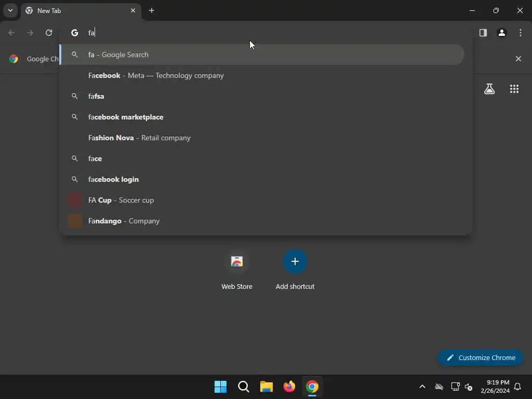The height and width of the screenshot is (399, 532).
Task: Pick the 'face' search suggestion
Action: (262, 158)
